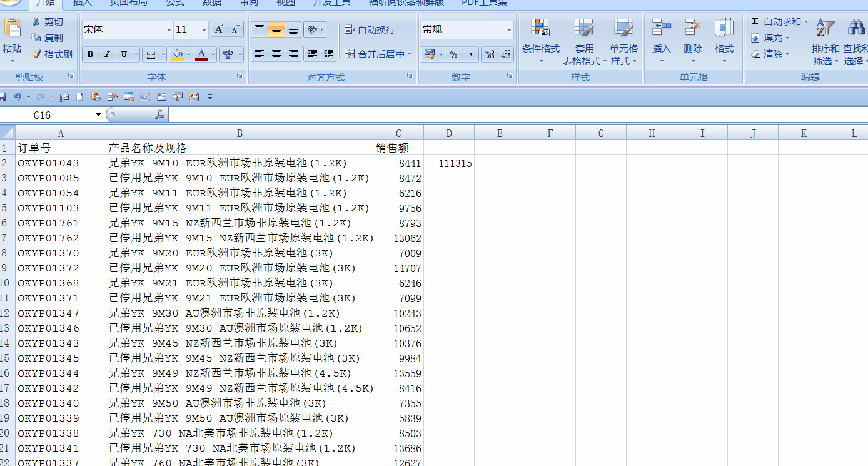Open 条件格式 conditional formatting
This screenshot has height=466, width=868.
point(541,41)
